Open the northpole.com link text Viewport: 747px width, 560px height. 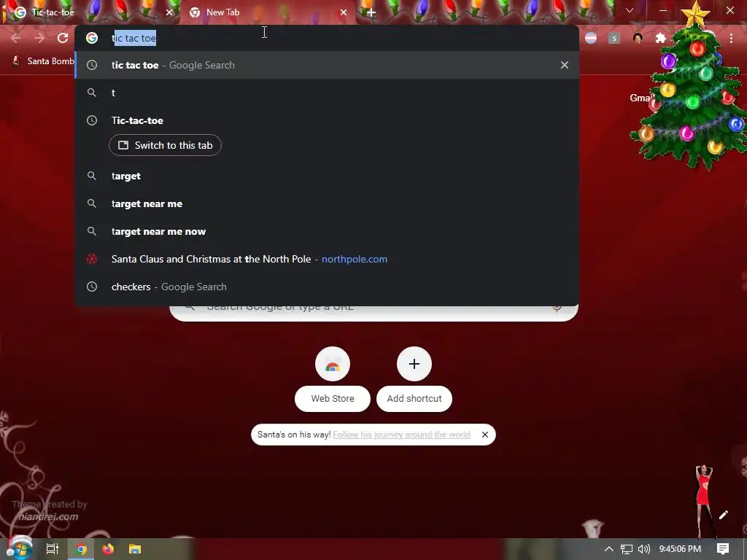click(355, 259)
